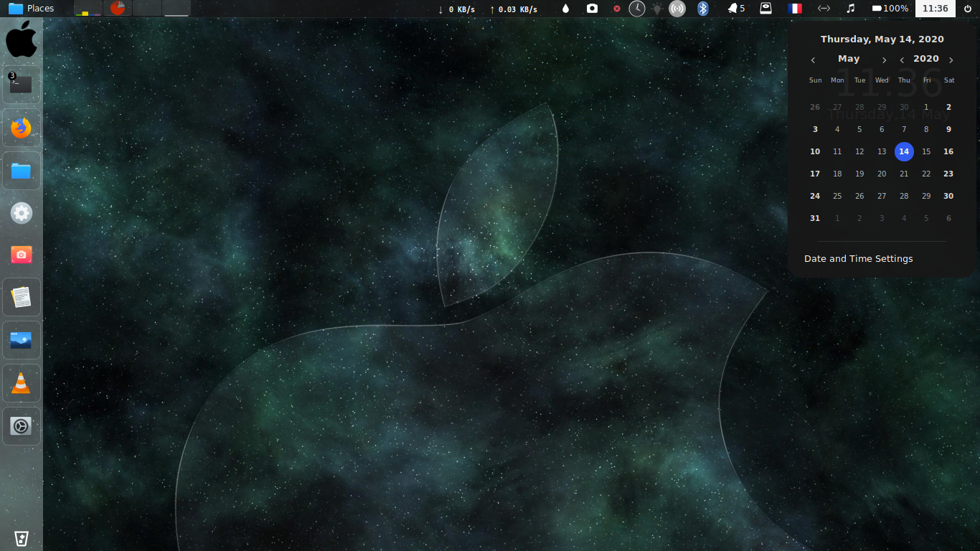This screenshot has width=980, height=551.
Task: Select day 20 in the calendar
Action: click(x=882, y=174)
